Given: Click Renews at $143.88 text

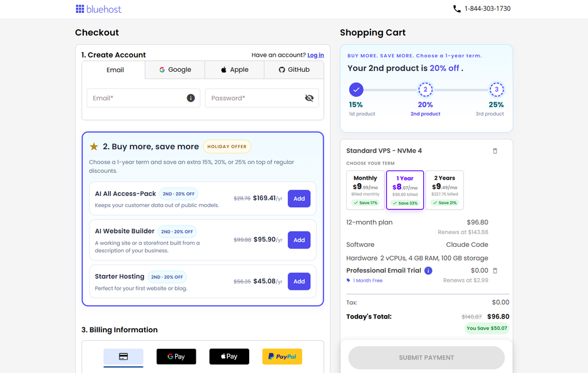Looking at the screenshot, I should (463, 232).
